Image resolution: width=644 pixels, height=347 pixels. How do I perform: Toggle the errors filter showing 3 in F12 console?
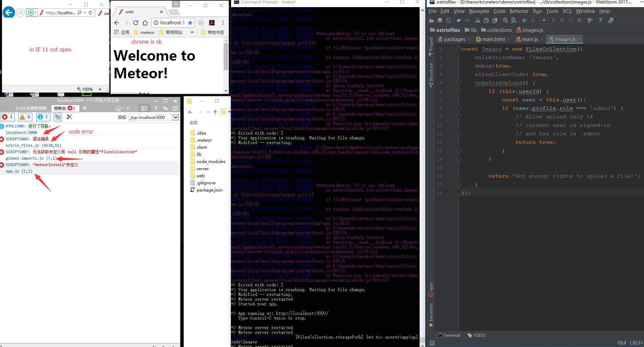pos(7,117)
